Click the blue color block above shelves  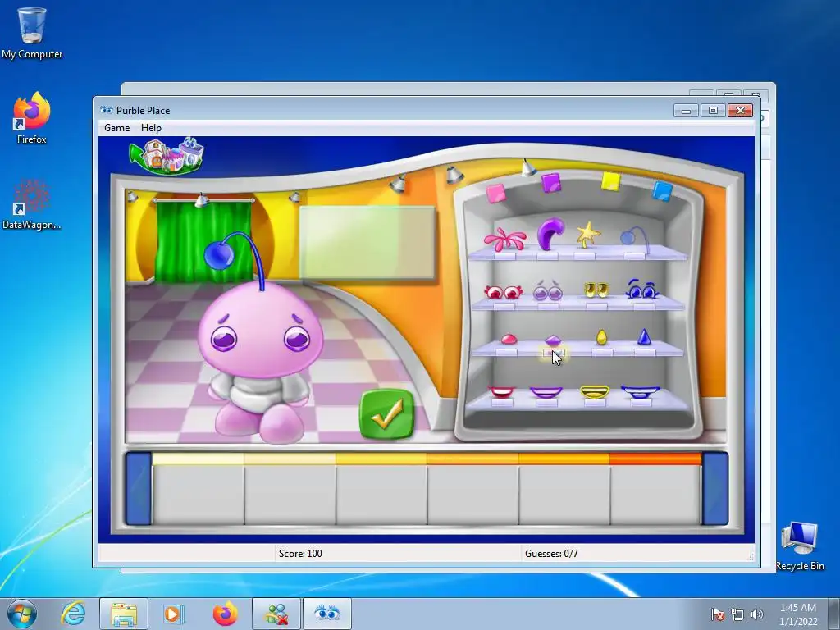662,190
